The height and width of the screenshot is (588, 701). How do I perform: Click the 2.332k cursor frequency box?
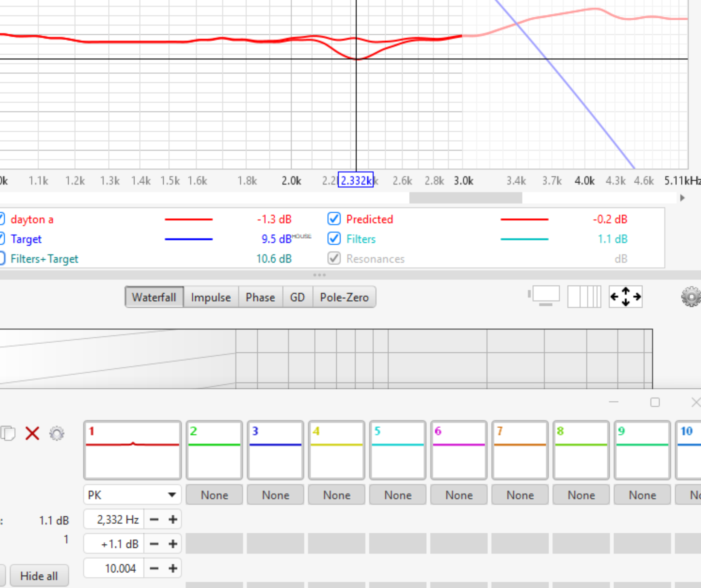(x=356, y=180)
